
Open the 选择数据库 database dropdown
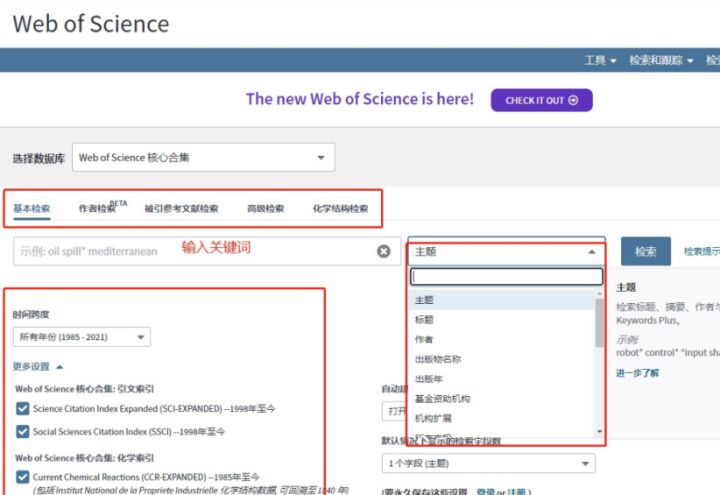[x=203, y=158]
